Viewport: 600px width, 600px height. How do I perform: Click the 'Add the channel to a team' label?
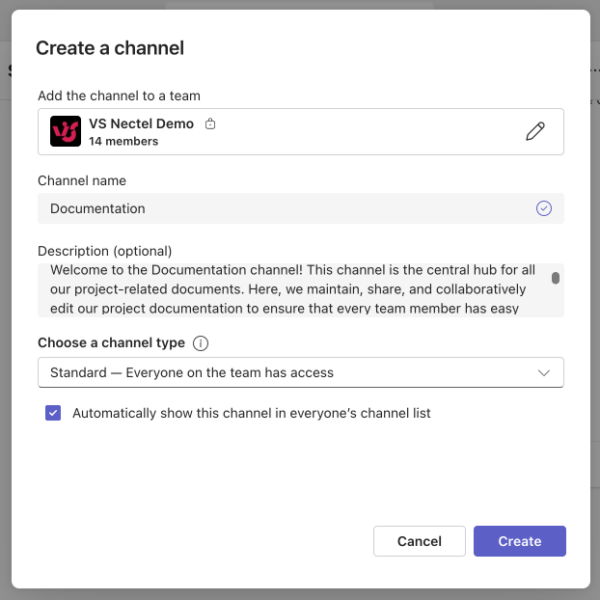click(119, 96)
